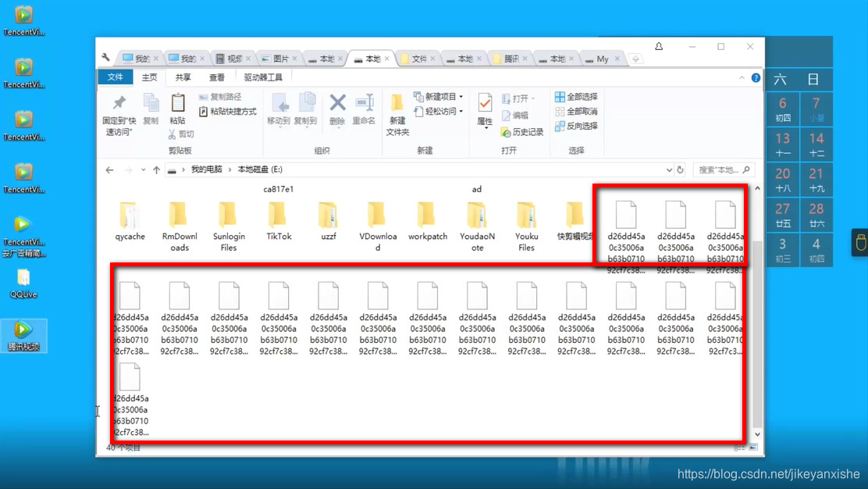
Task: Select the TikTok folder
Action: pyautogui.click(x=279, y=220)
